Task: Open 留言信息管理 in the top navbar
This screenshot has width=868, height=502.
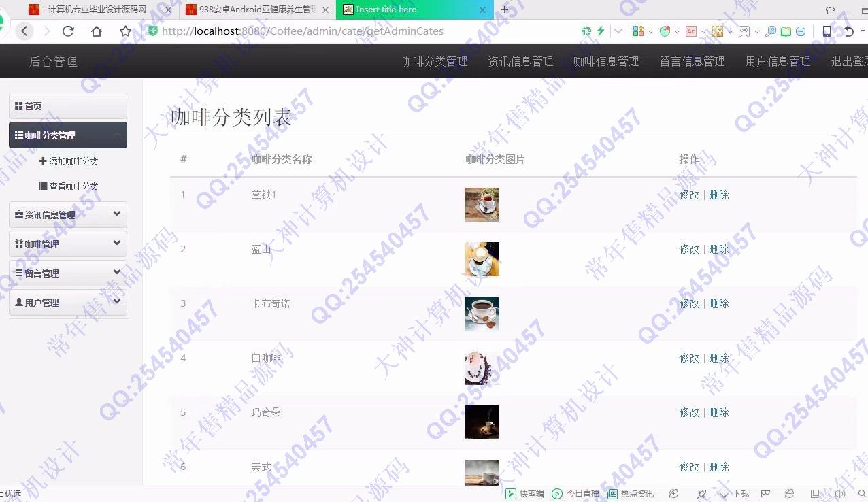Action: [692, 61]
